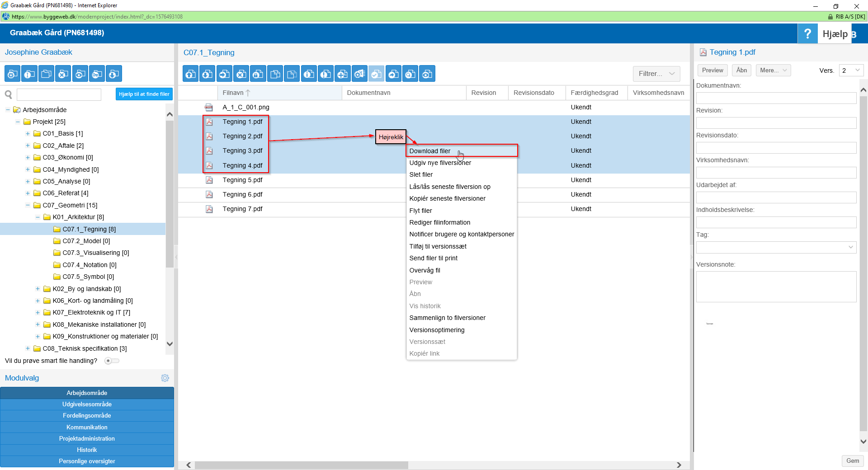Expand the C06_Referat folder
This screenshot has height=470, width=868.
(x=28, y=193)
